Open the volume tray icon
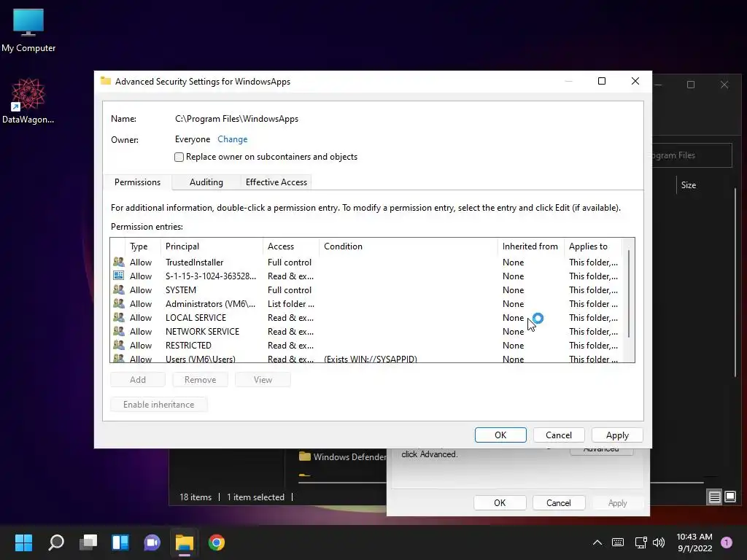 [x=659, y=542]
